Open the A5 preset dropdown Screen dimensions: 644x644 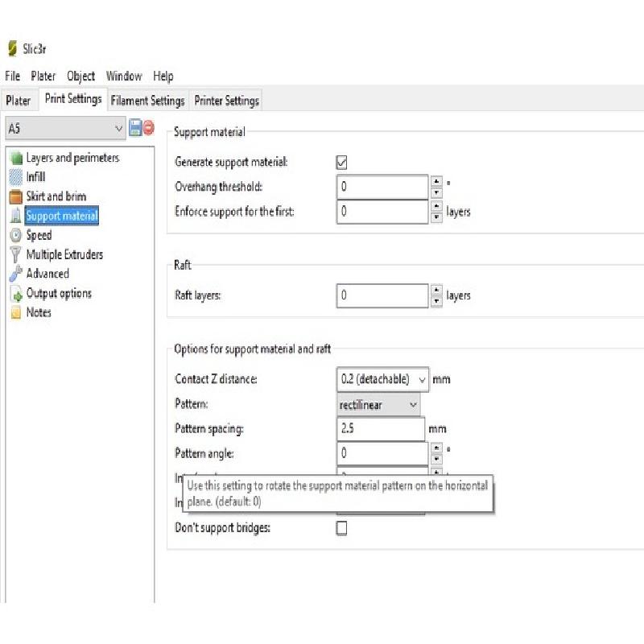coord(66,128)
